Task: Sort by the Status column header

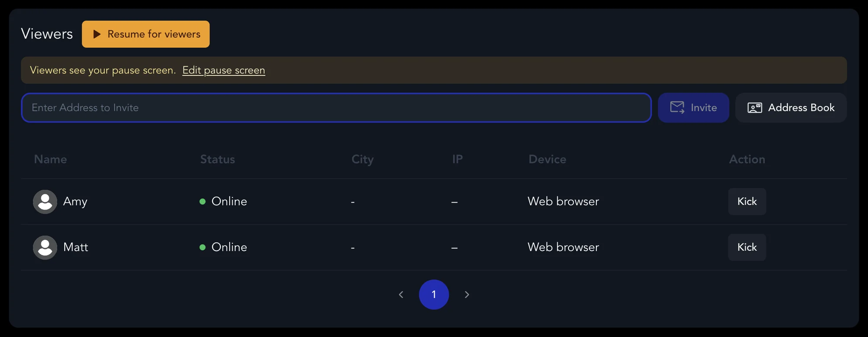Action: 217,159
